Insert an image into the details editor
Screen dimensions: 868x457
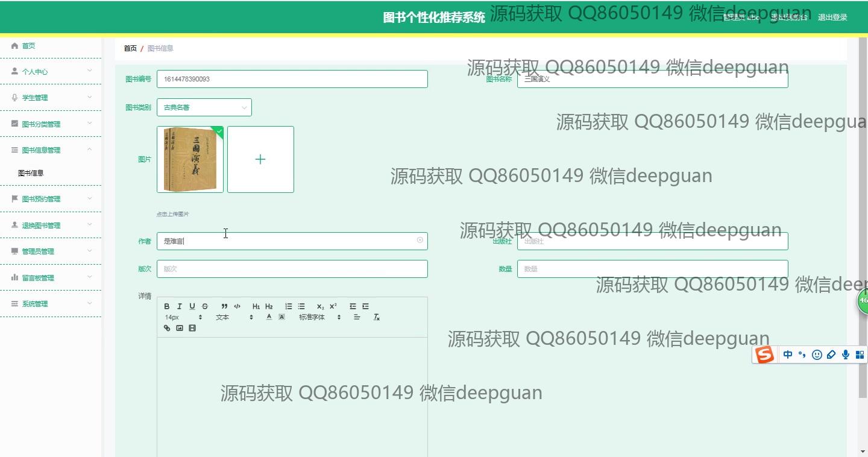point(180,328)
